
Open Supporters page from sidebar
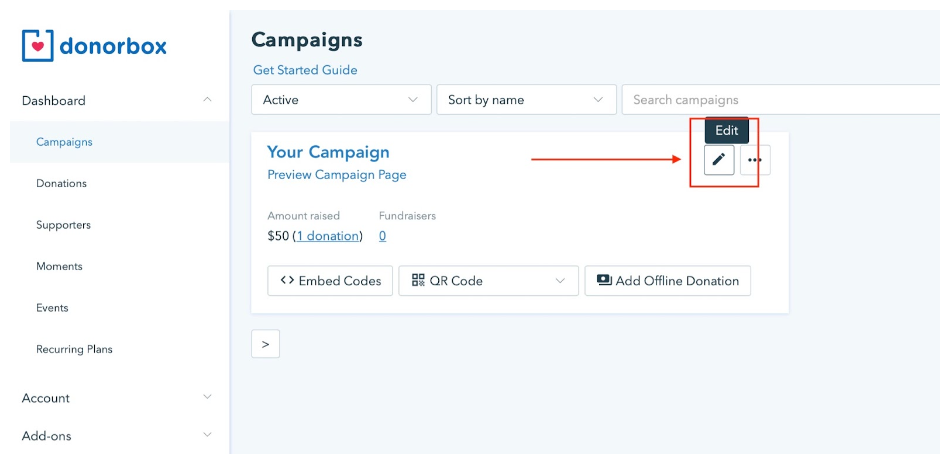[x=63, y=225]
